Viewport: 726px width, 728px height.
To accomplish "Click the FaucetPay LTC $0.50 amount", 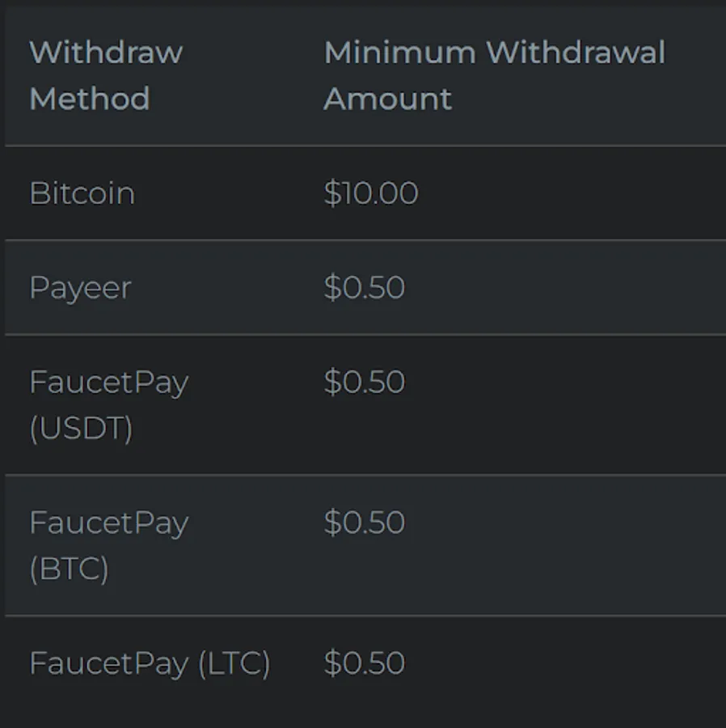I will point(365,663).
